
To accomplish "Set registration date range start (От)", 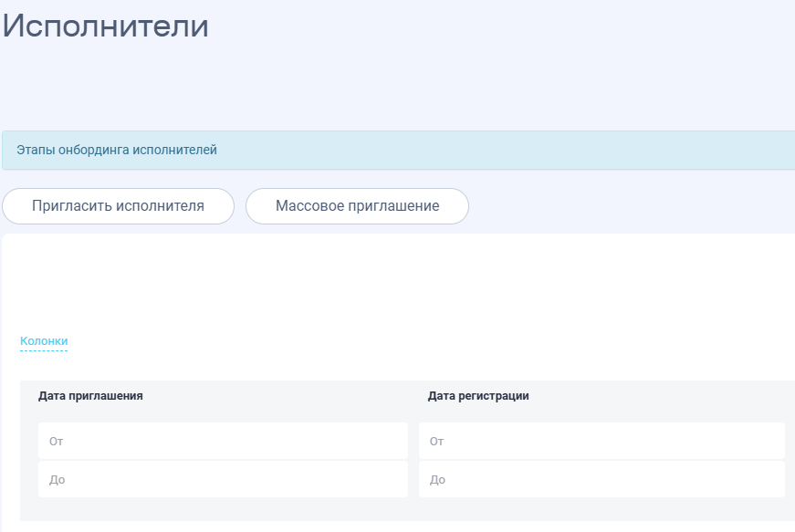I will 601,441.
